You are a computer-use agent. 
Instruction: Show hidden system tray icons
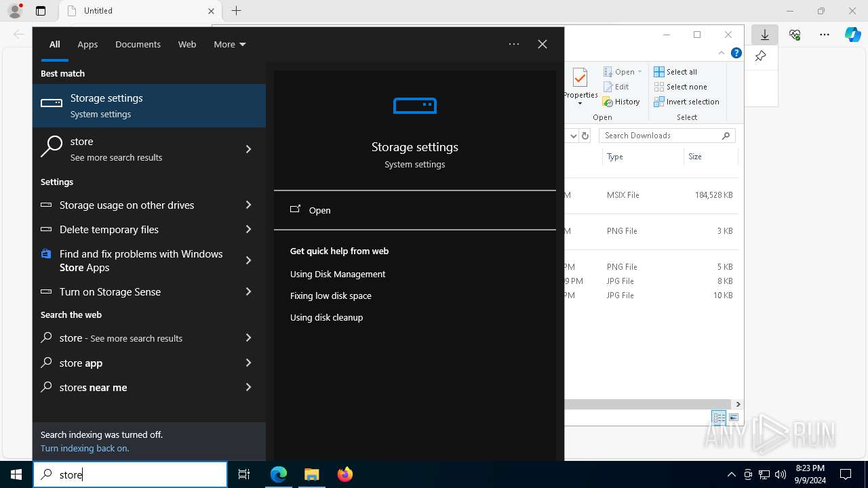pyautogui.click(x=731, y=474)
